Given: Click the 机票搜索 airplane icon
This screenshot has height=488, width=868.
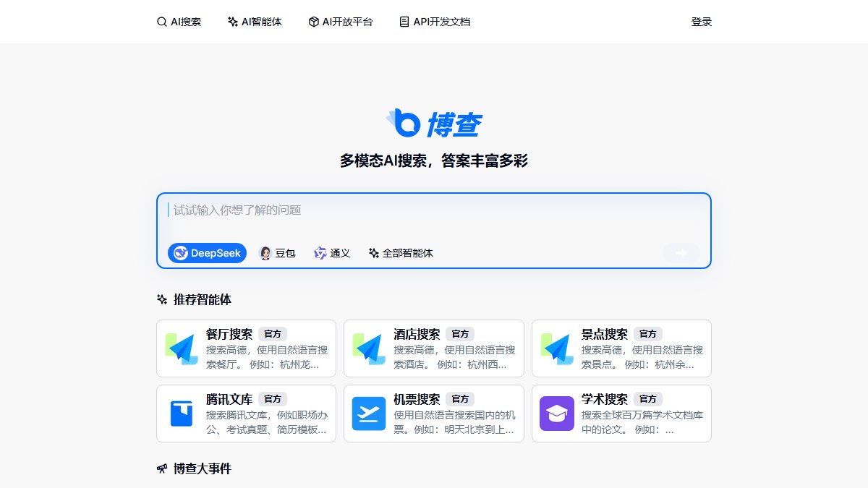Looking at the screenshot, I should 369,414.
